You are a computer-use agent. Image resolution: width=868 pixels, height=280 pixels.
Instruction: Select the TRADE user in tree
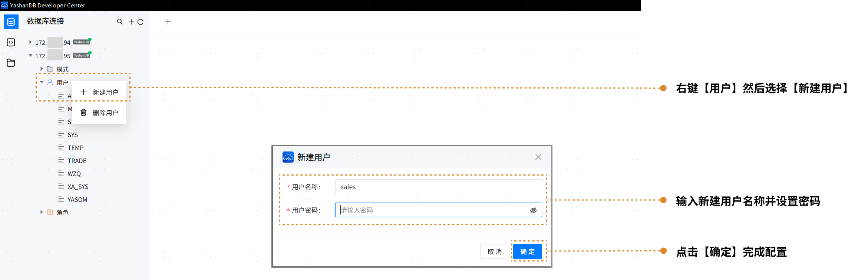(77, 161)
